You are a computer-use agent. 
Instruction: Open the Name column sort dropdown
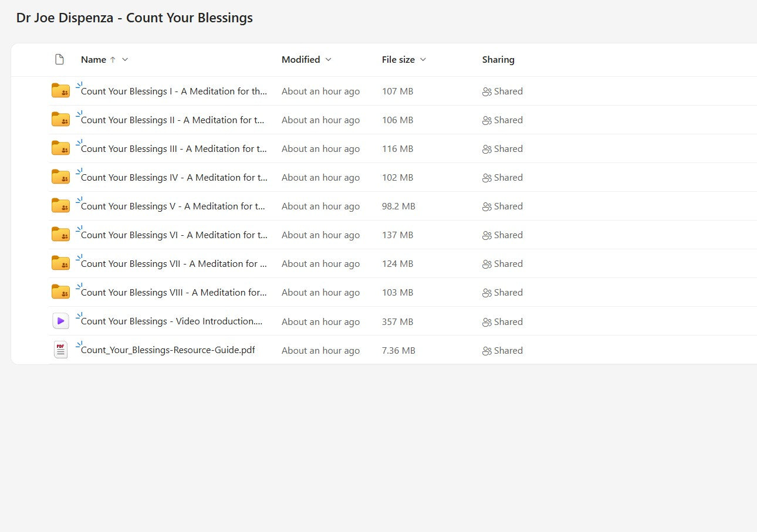click(124, 59)
